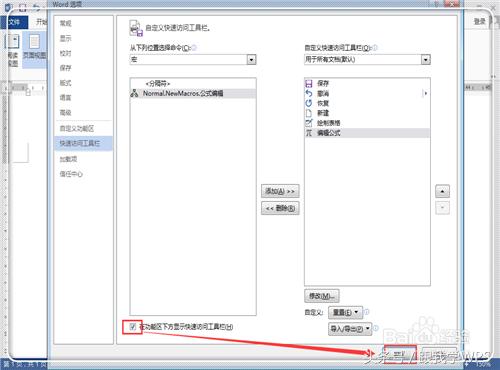Open the 文件 File tab in Word window
The width and height of the screenshot is (500, 370).
(13, 22)
